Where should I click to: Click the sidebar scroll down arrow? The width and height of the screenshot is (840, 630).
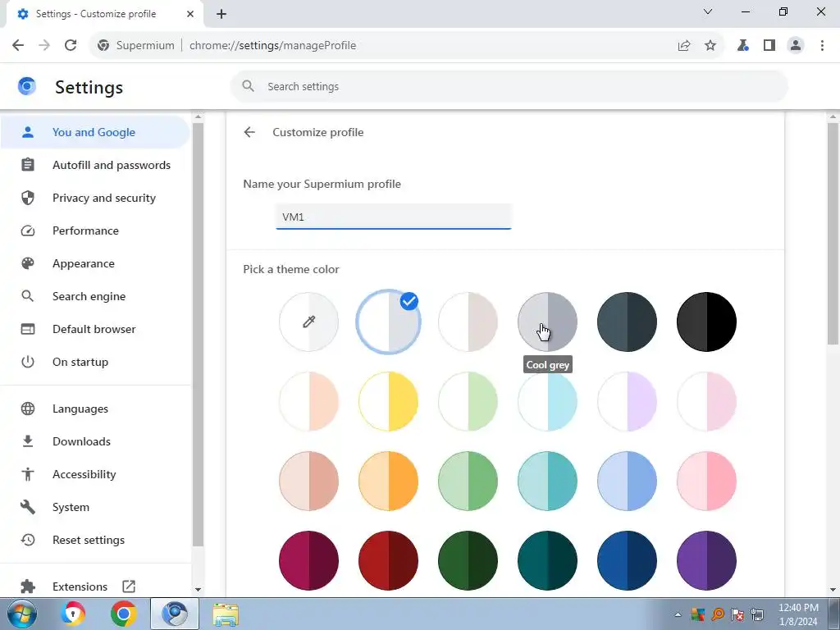click(x=198, y=590)
